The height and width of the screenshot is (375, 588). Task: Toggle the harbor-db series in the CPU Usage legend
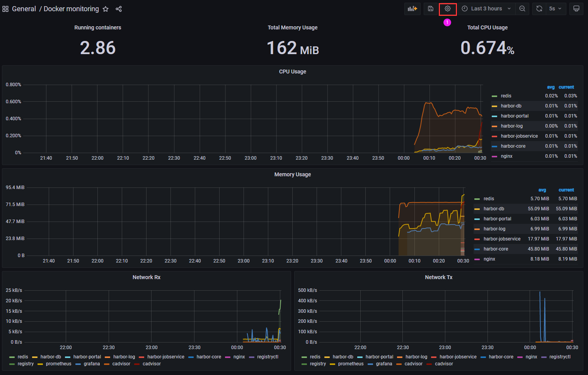click(x=511, y=106)
